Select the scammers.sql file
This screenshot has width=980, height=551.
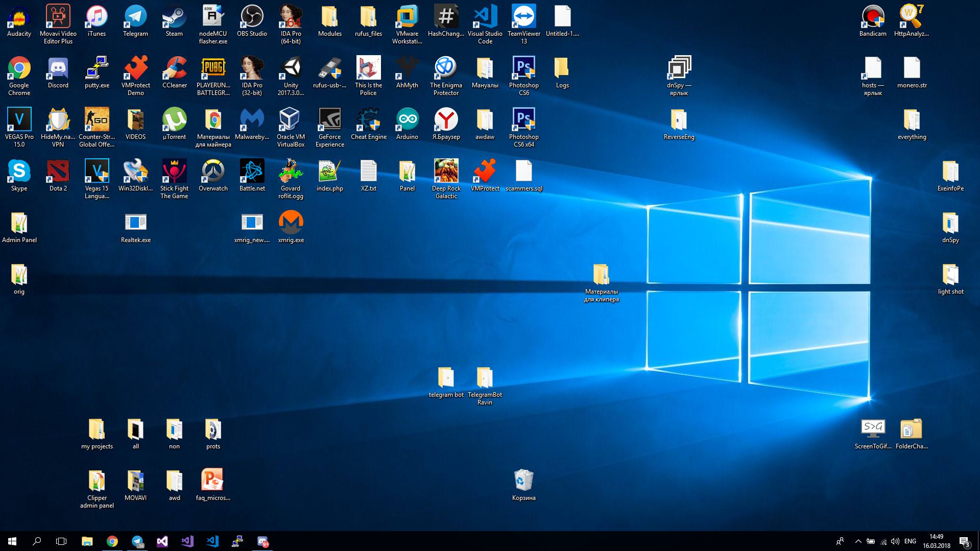(x=523, y=176)
